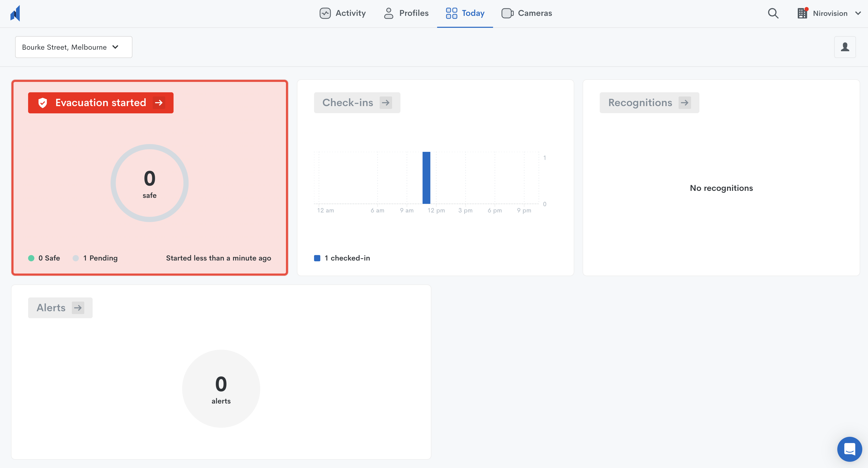The width and height of the screenshot is (868, 468).
Task: Expand Bourke Street, Melbourne location dropdown
Action: tap(73, 47)
